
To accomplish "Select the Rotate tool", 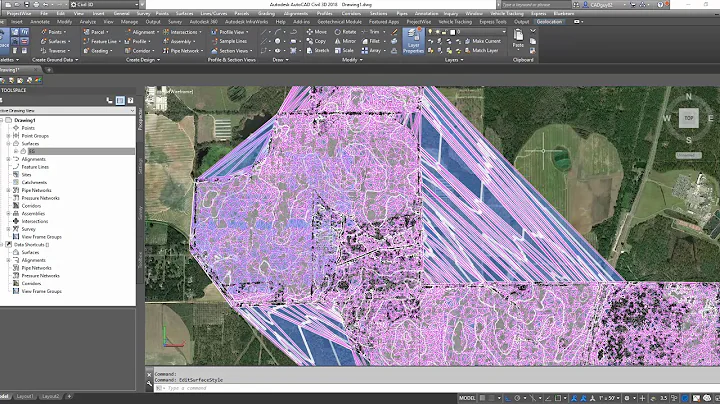I will tap(345, 32).
